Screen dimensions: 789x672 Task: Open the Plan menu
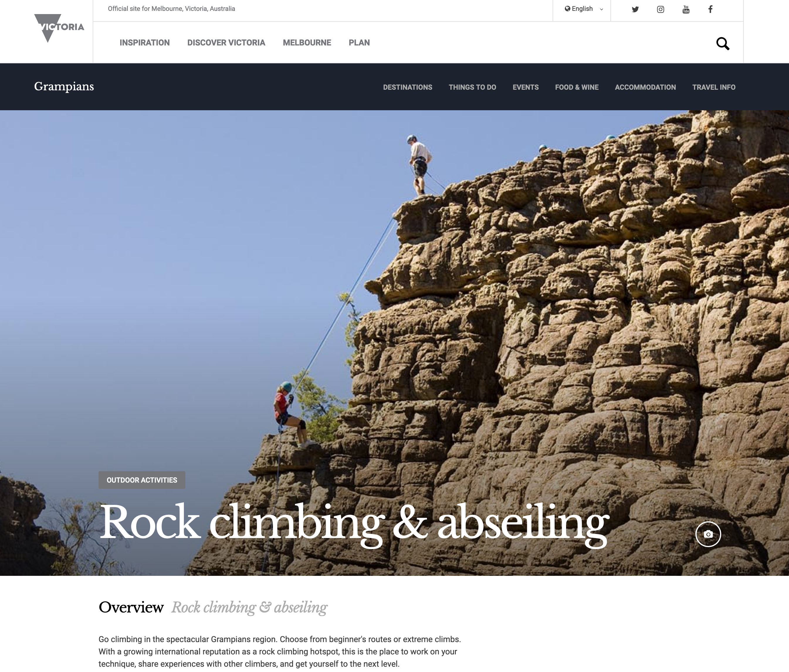pyautogui.click(x=359, y=43)
